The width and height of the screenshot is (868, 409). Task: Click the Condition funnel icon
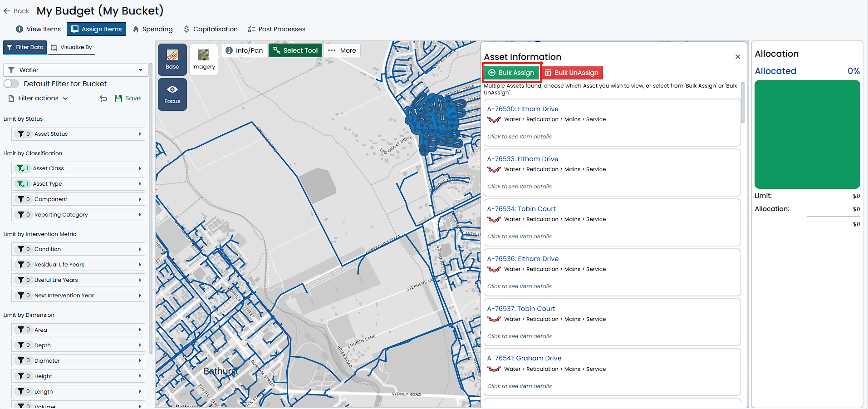[21, 249]
